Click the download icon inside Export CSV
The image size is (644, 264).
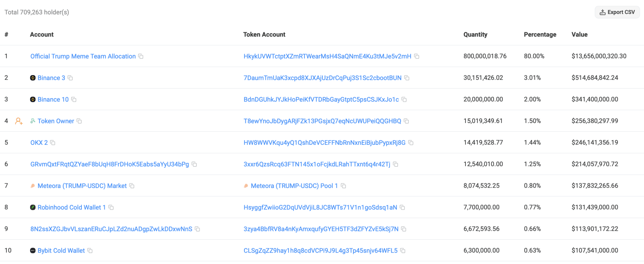click(x=602, y=12)
